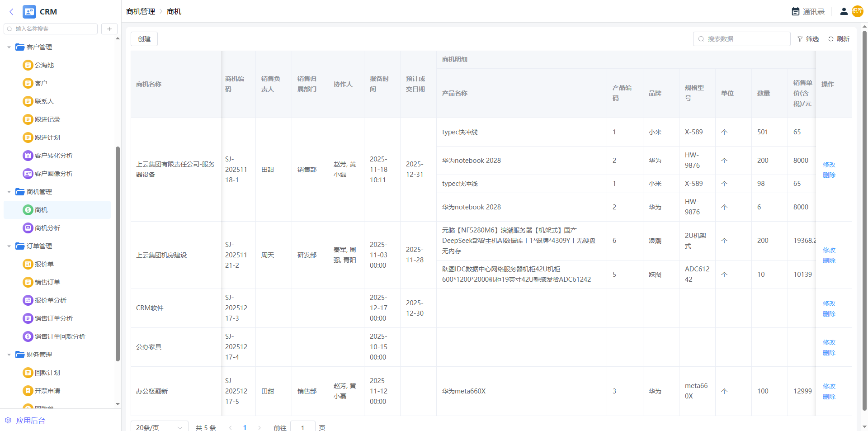Collapse the 客户管理 folder
This screenshot has width=868, height=431.
(x=9, y=47)
